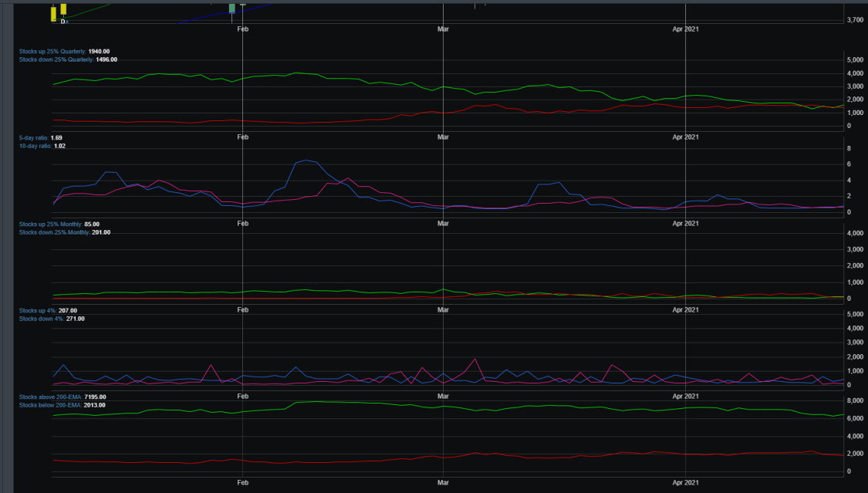
Task: Click the 200-EMA value 2013.00
Action: [95, 405]
